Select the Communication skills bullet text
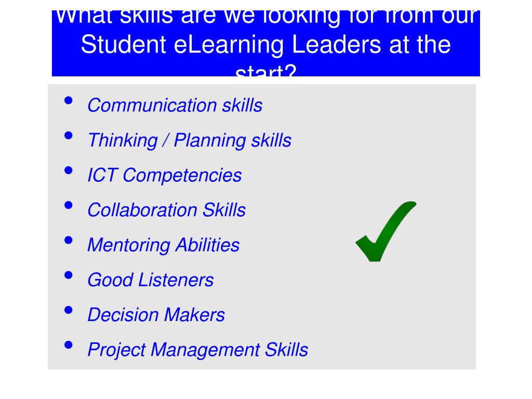The image size is (532, 399). click(x=175, y=105)
